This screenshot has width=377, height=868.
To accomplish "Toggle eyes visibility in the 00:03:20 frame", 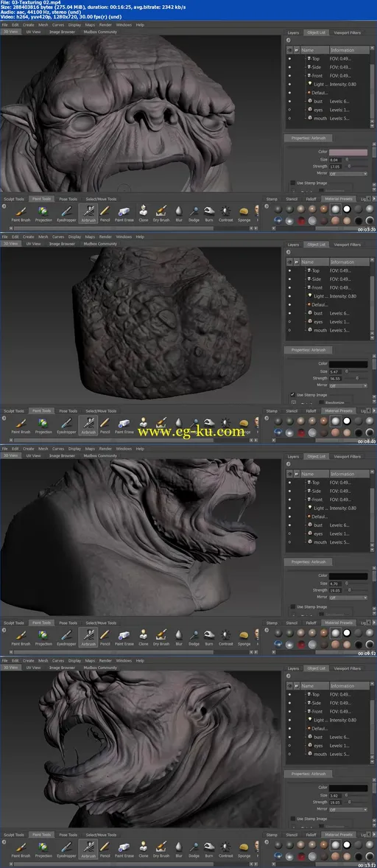I will [289, 110].
